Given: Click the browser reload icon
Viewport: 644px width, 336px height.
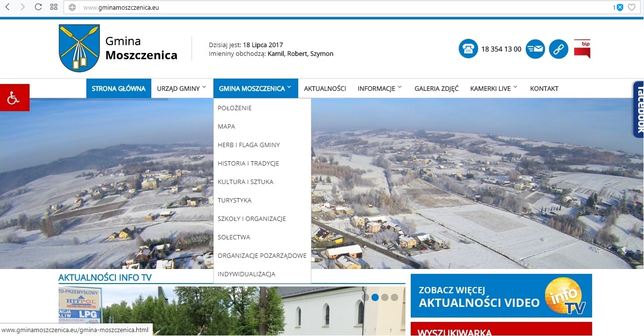Looking at the screenshot, I should [38, 7].
